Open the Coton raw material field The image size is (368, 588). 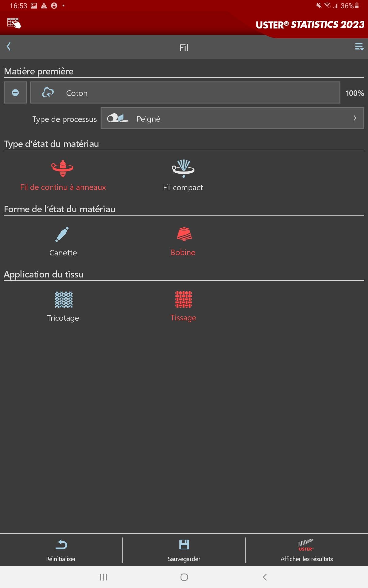click(x=185, y=92)
